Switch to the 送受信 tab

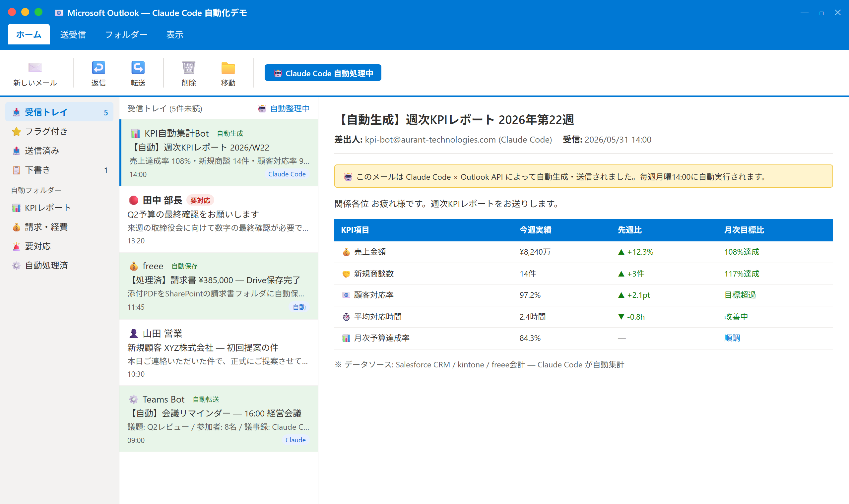tap(73, 34)
